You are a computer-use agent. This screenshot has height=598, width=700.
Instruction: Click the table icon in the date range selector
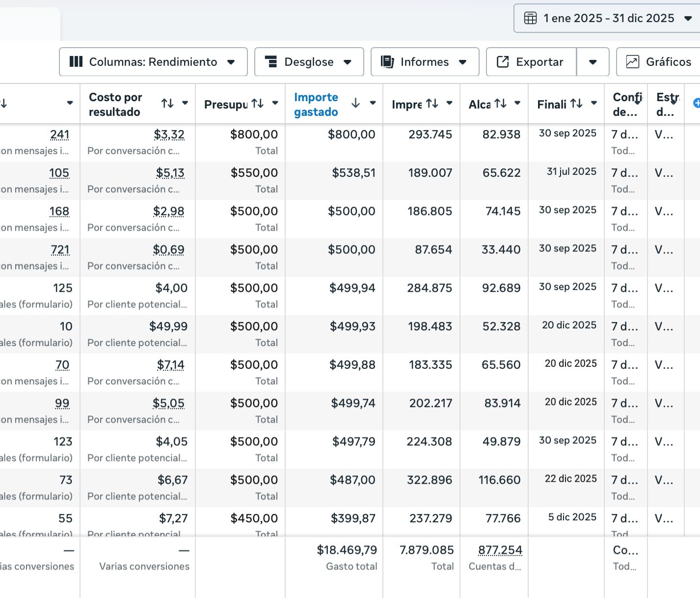(x=531, y=18)
